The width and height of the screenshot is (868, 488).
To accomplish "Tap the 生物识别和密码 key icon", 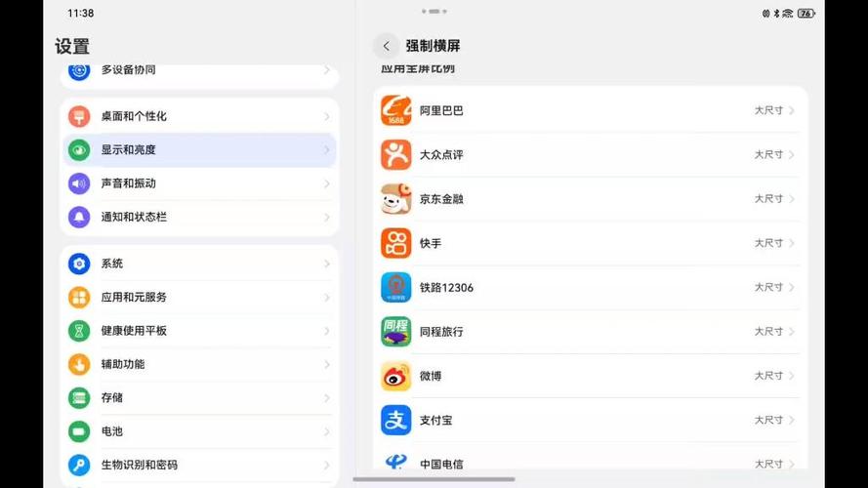I will (79, 465).
